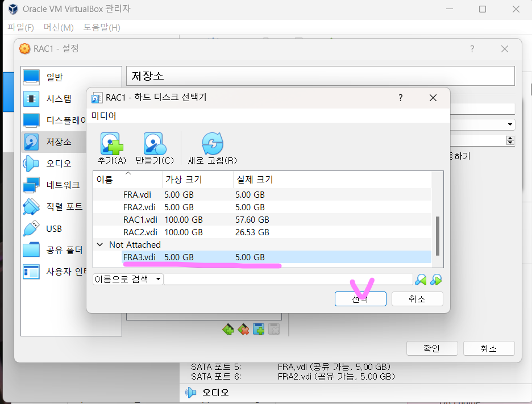532x404 pixels.
Task: Open the 시스템 settings category
Action: [x=55, y=99]
